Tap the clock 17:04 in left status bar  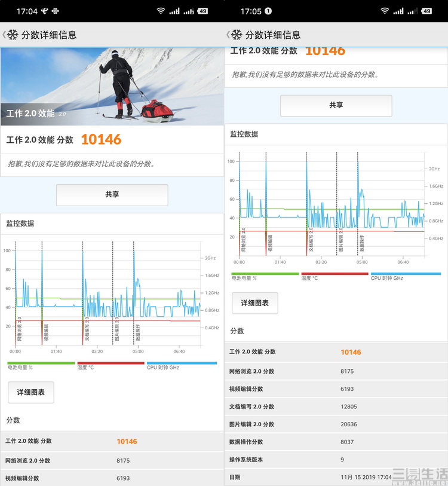(x=27, y=11)
